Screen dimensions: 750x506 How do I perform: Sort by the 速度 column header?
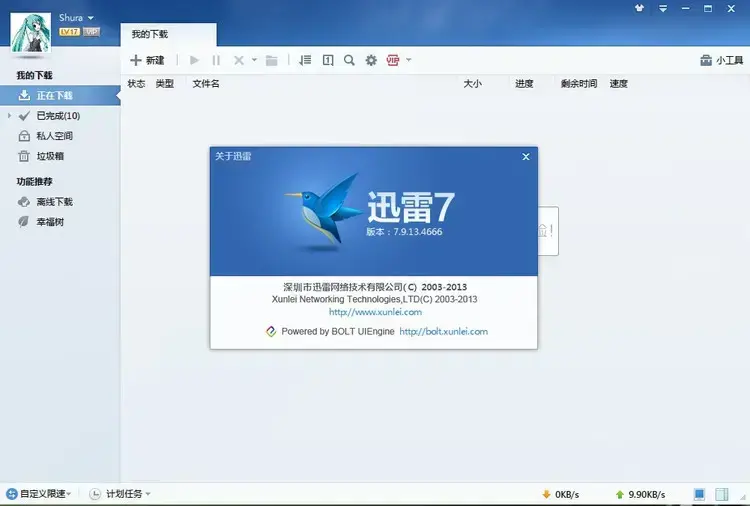click(x=618, y=84)
